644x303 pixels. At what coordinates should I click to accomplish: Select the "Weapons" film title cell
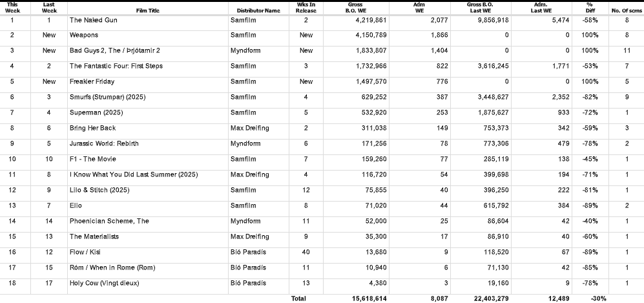point(84,35)
